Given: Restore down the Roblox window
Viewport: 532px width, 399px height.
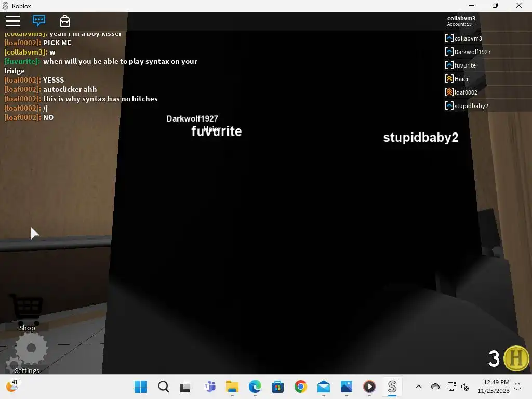Looking at the screenshot, I should pos(495,5).
